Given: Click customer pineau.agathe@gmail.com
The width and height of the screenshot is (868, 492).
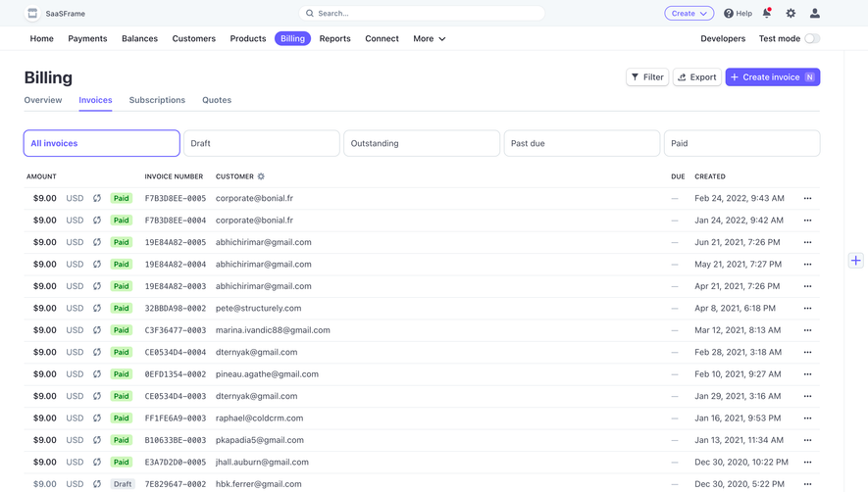Looking at the screenshot, I should tap(268, 374).
